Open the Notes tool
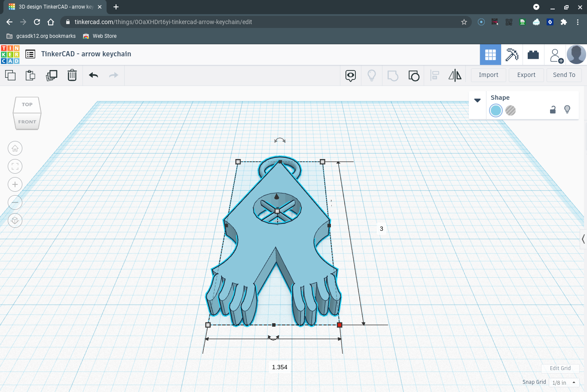 [351, 76]
